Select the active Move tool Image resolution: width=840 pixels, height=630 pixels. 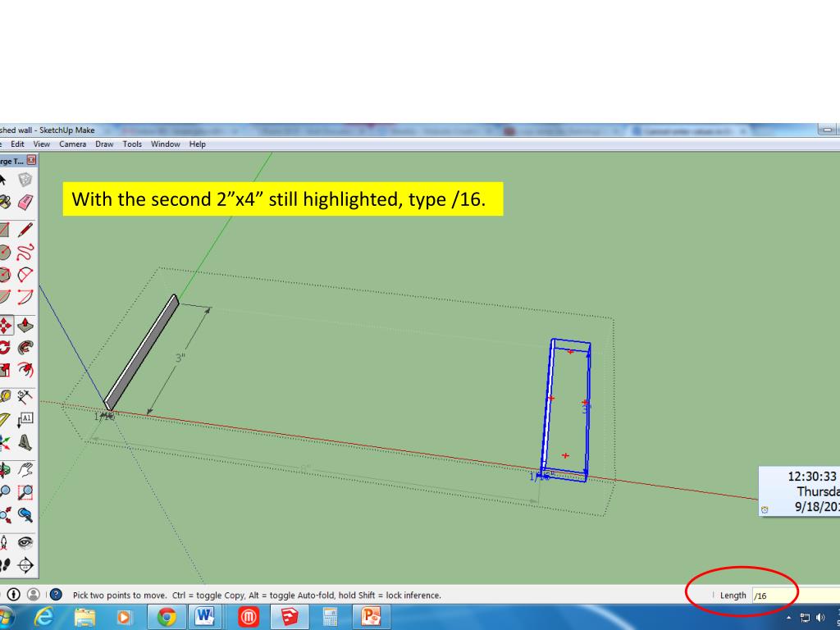pyautogui.click(x=6, y=325)
